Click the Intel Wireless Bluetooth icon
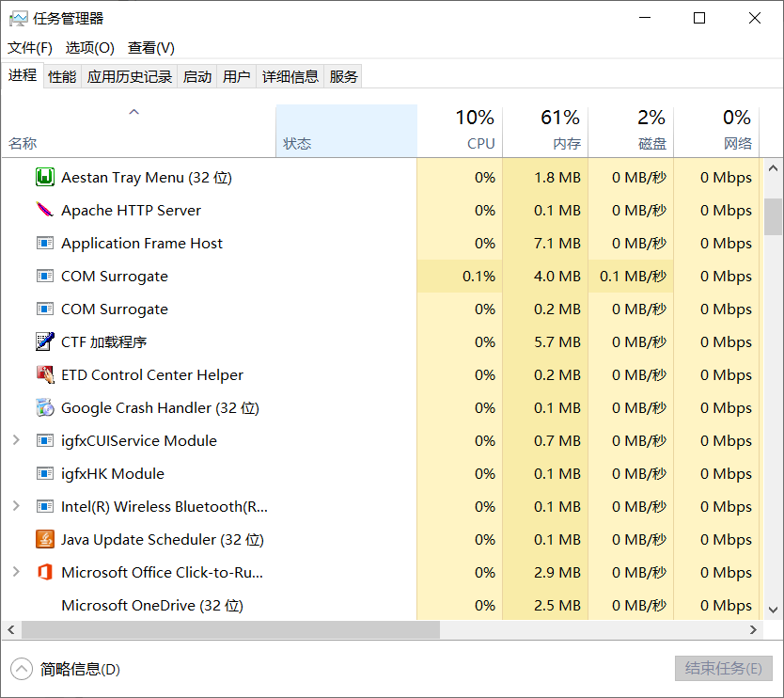784x698 pixels. pyautogui.click(x=45, y=507)
